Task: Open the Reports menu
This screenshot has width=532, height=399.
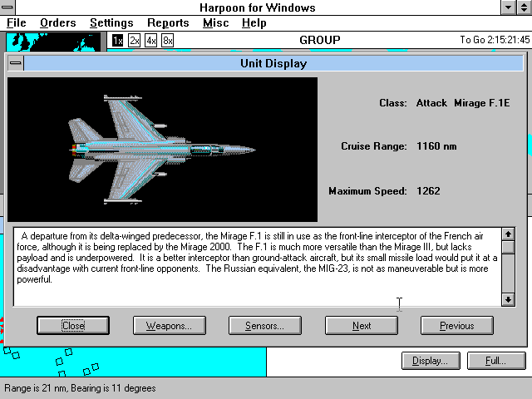Action: pyautogui.click(x=168, y=22)
